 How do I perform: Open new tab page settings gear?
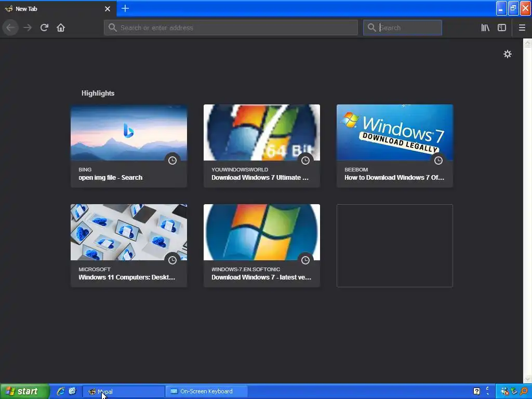tap(507, 54)
